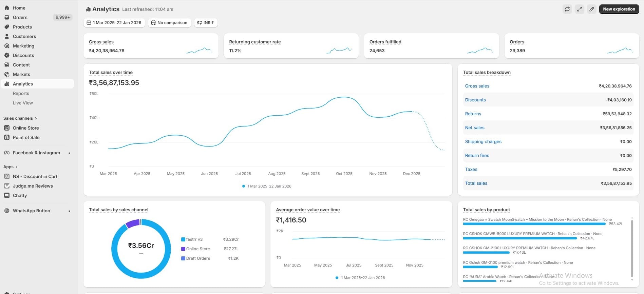Click the Orders inbox icon
This screenshot has height=294, width=644.
[7, 17]
